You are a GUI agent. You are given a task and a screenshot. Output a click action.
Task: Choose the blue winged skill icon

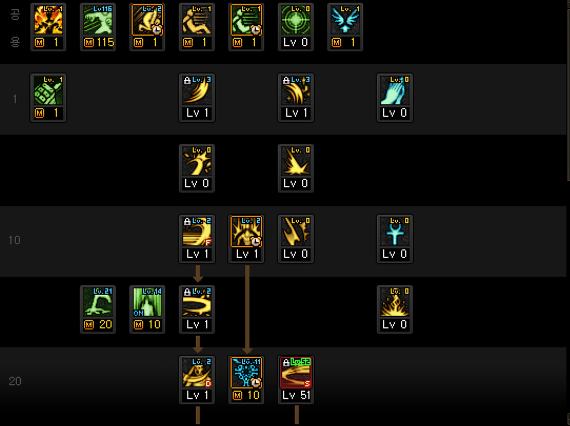click(345, 27)
